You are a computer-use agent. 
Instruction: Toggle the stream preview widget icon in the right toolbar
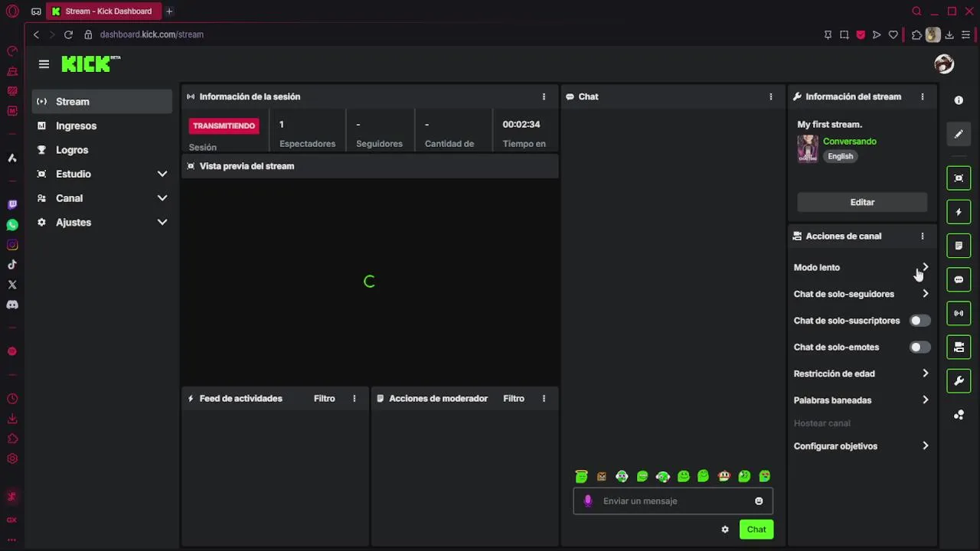[959, 178]
